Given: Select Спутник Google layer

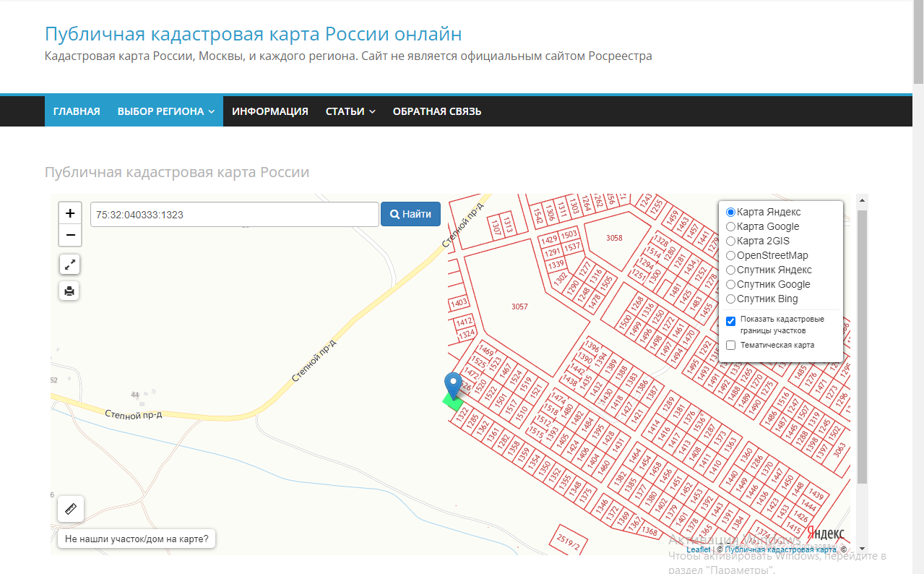Looking at the screenshot, I should coord(730,285).
